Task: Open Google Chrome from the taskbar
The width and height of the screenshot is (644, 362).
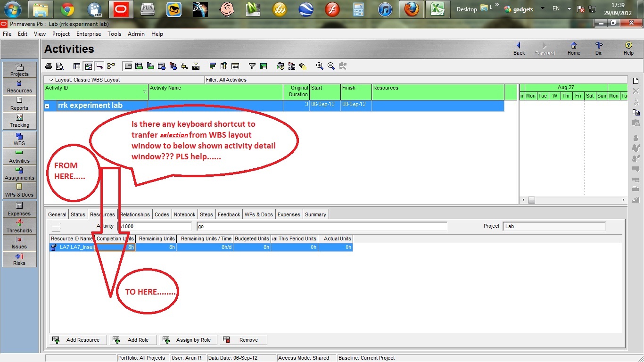Action: coord(67,9)
